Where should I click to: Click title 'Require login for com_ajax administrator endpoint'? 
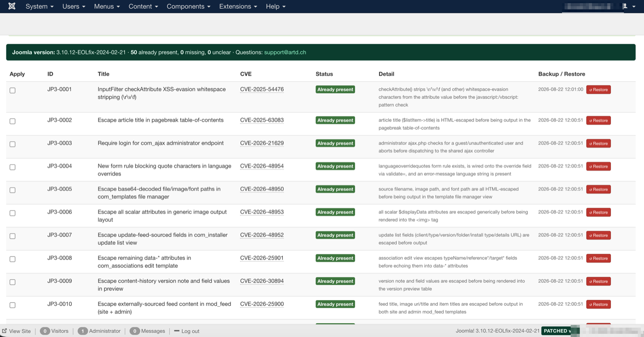click(161, 143)
